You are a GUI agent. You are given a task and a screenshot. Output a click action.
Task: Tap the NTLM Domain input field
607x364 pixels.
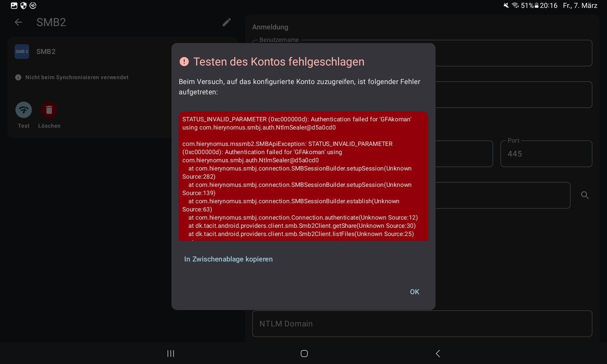[422, 324]
